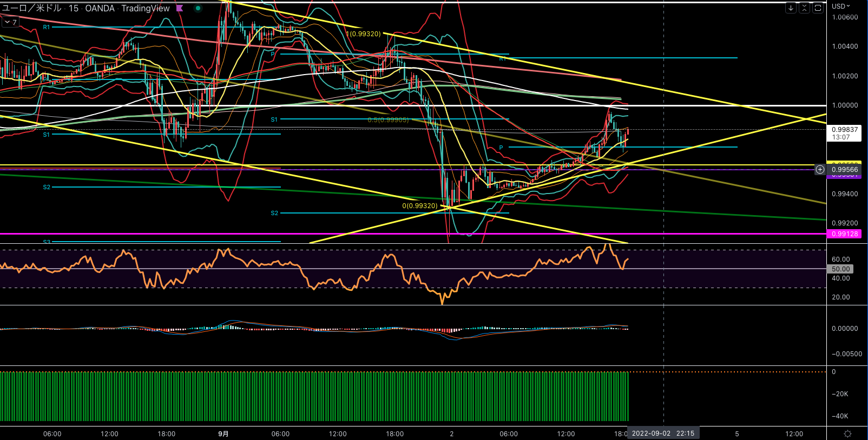Select the magenta 0.99128 price label

click(x=844, y=234)
